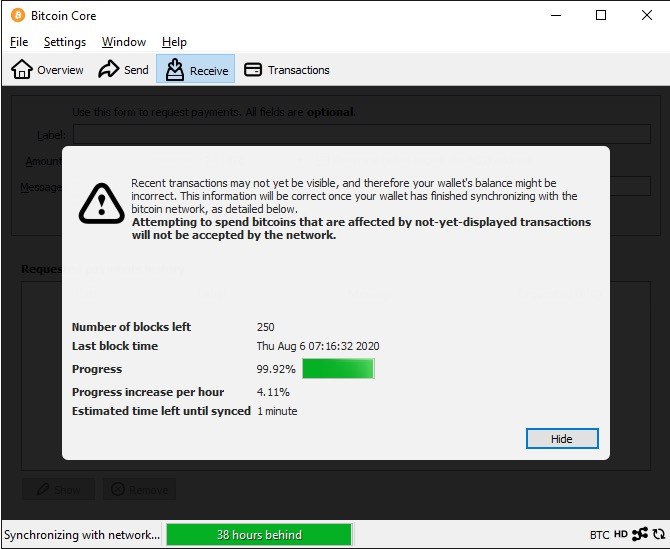Click the last block time 'Thu Aug 6 07:16:32 2020'

(x=318, y=346)
